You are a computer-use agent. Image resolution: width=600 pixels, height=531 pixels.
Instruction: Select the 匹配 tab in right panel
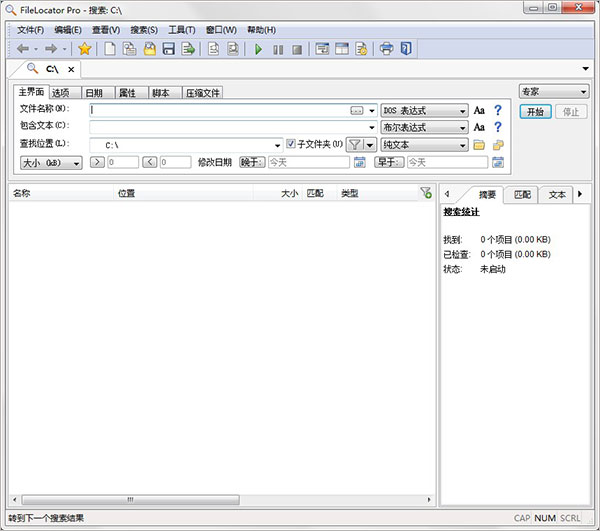point(522,194)
